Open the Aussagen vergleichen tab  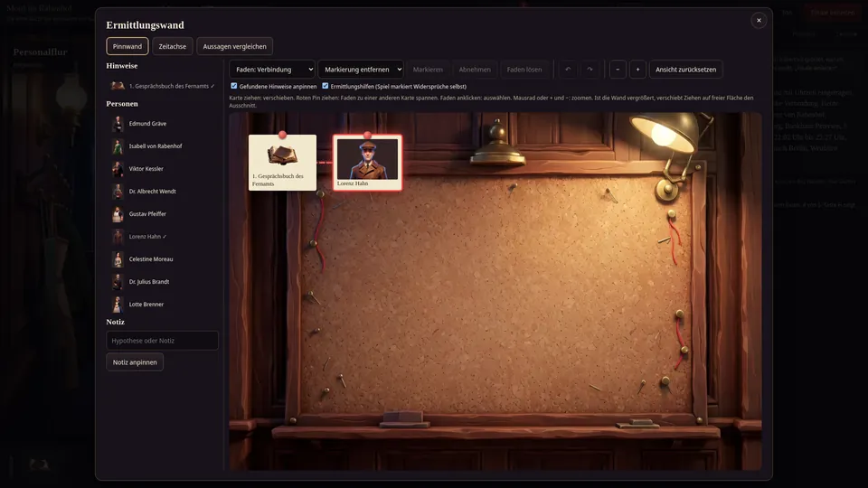pyautogui.click(x=235, y=46)
